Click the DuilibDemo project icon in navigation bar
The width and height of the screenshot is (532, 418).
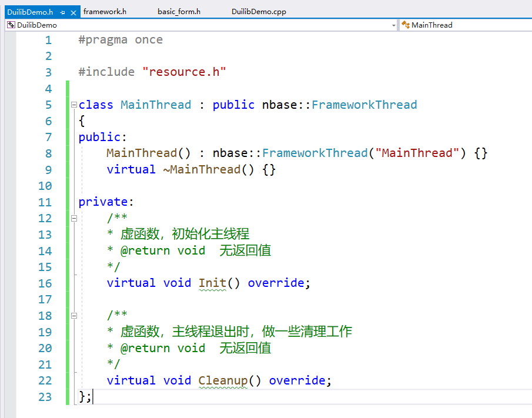coord(11,25)
